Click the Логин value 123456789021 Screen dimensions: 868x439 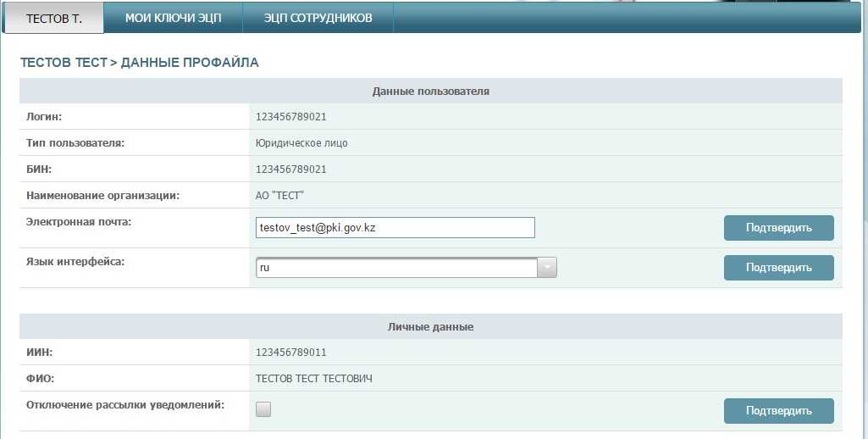(290, 117)
